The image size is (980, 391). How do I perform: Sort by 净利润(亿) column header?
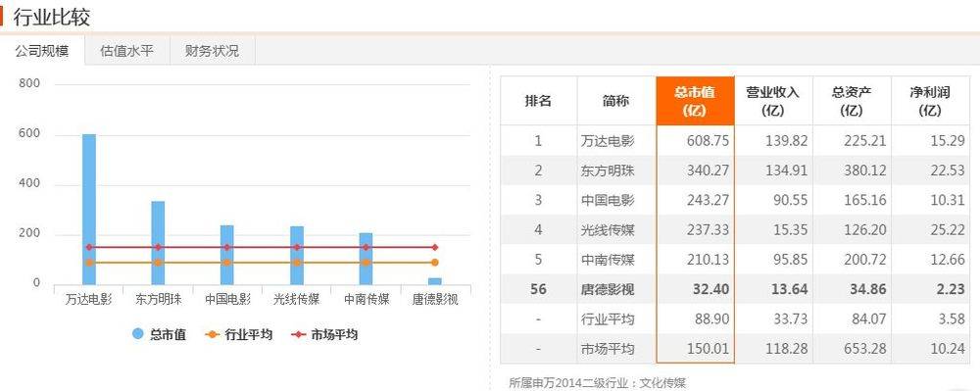(931, 101)
